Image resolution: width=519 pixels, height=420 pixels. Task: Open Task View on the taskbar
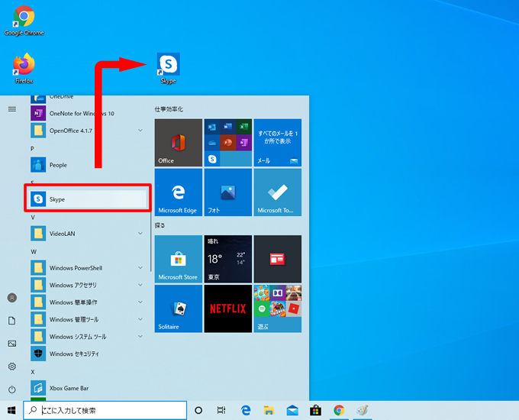click(221, 410)
